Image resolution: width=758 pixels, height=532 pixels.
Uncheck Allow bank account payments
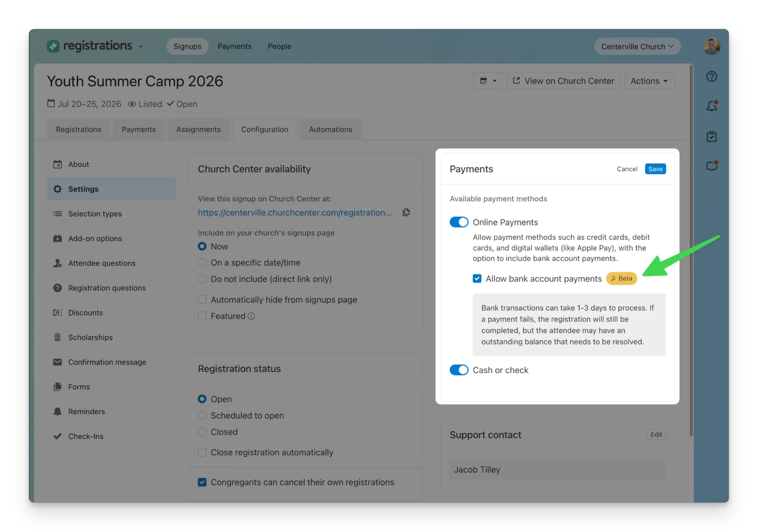(x=477, y=279)
